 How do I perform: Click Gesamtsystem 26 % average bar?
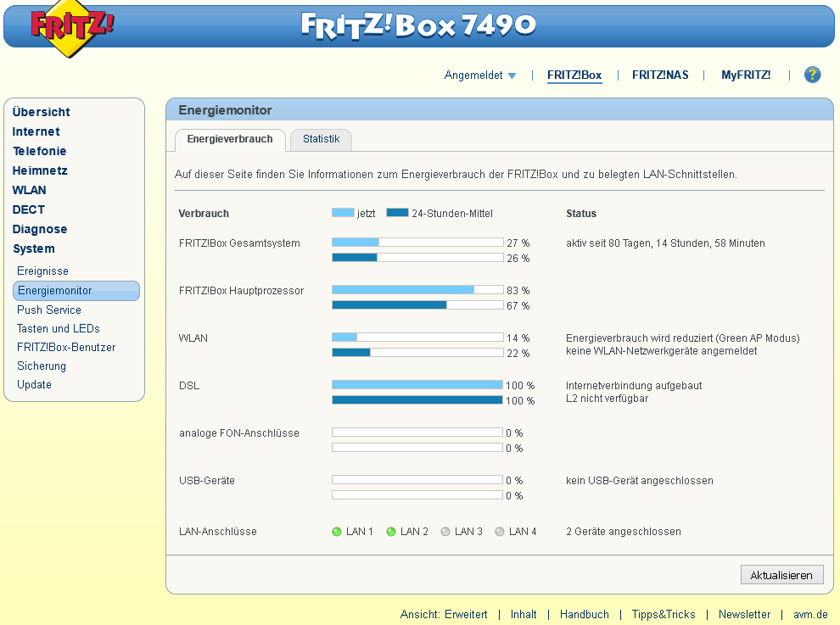(417, 258)
